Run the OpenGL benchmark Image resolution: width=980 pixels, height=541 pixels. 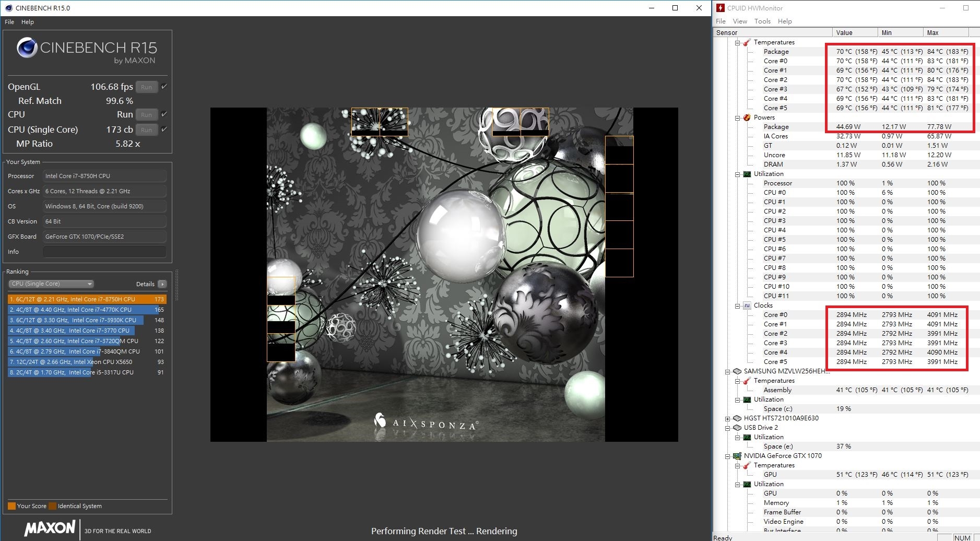pyautogui.click(x=147, y=87)
